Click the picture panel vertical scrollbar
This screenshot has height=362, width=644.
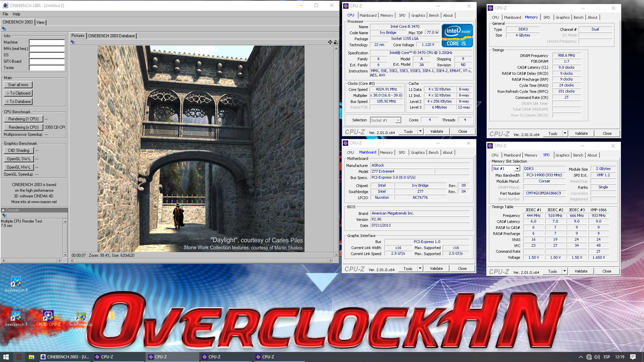(x=336, y=152)
